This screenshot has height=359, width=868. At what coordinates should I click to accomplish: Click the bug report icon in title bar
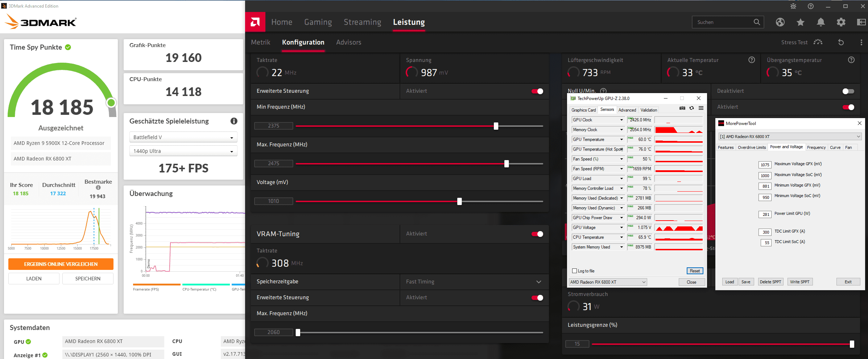[x=793, y=6]
